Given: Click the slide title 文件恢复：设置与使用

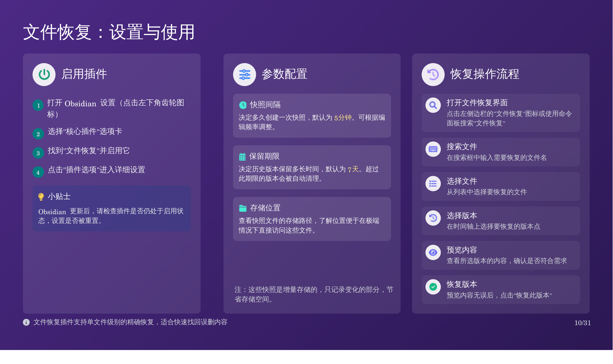Looking at the screenshot, I should tap(109, 32).
